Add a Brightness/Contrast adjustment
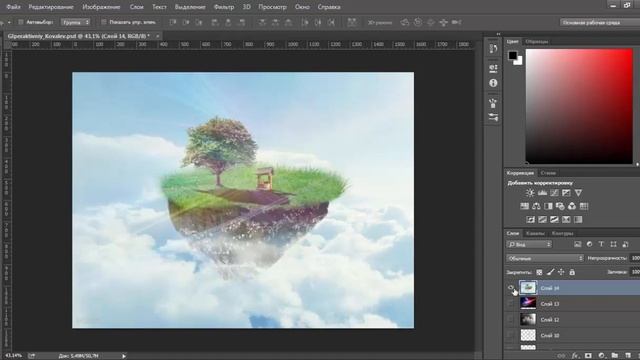Image resolution: width=640 pixels, height=360 pixels. tap(530, 193)
